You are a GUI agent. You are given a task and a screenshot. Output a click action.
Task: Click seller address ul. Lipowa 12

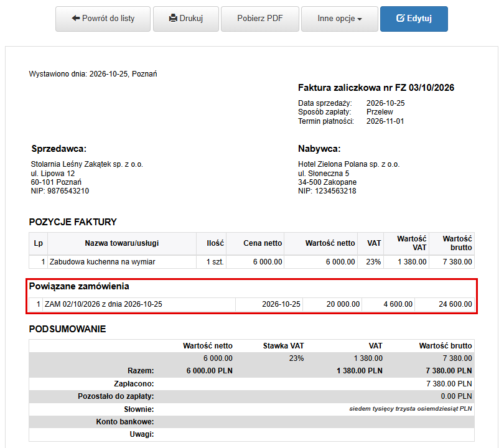pyautogui.click(x=53, y=174)
